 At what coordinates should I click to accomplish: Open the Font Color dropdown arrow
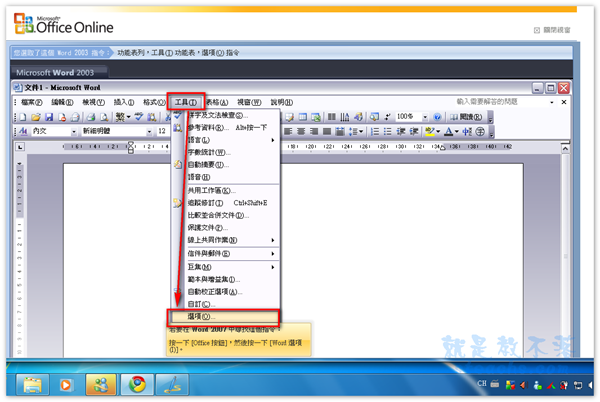click(x=457, y=132)
